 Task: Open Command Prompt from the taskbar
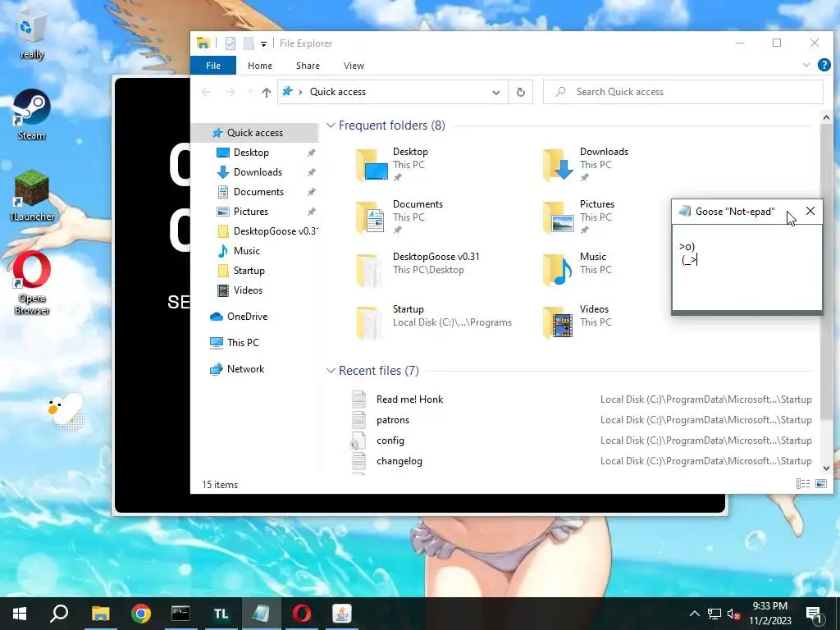pyautogui.click(x=180, y=614)
